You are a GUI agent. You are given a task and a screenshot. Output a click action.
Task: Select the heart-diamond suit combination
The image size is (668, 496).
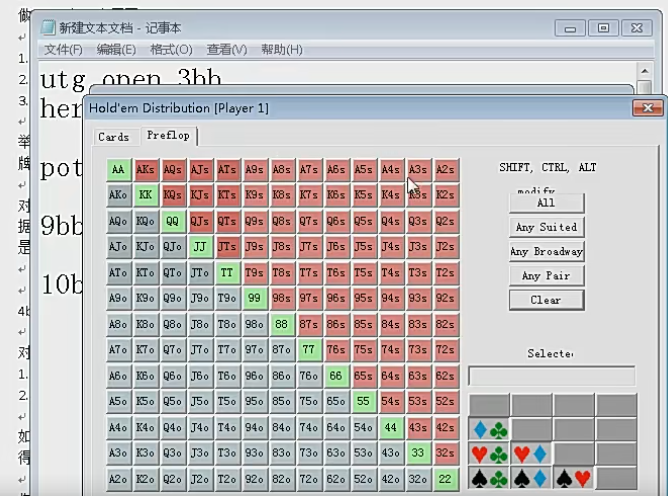[x=531, y=455]
